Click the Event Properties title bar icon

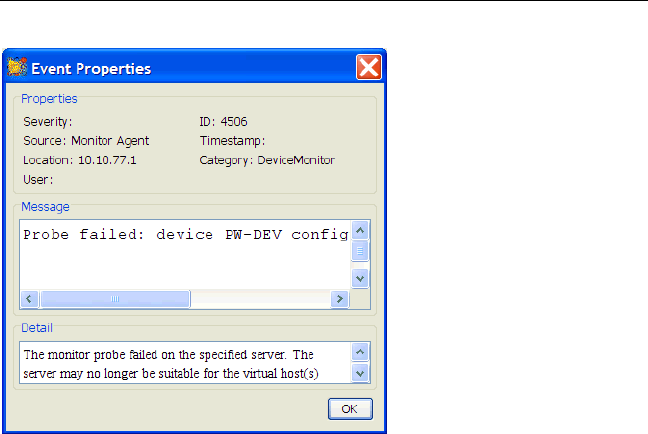tap(18, 69)
